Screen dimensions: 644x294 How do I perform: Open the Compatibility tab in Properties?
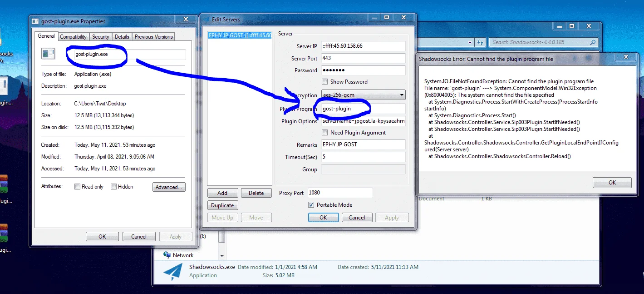(x=73, y=37)
